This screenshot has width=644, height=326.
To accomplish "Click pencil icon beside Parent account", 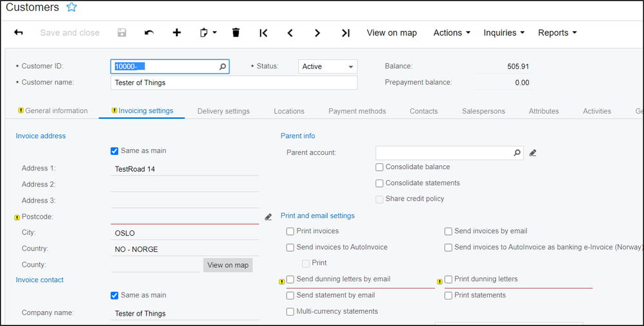I will point(533,153).
